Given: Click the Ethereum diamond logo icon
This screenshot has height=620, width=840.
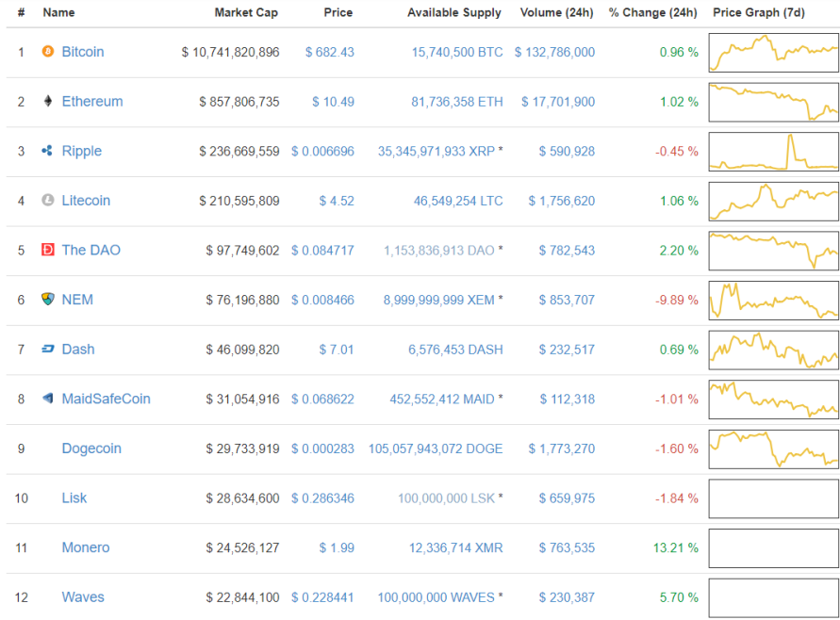Looking at the screenshot, I should coord(48,101).
